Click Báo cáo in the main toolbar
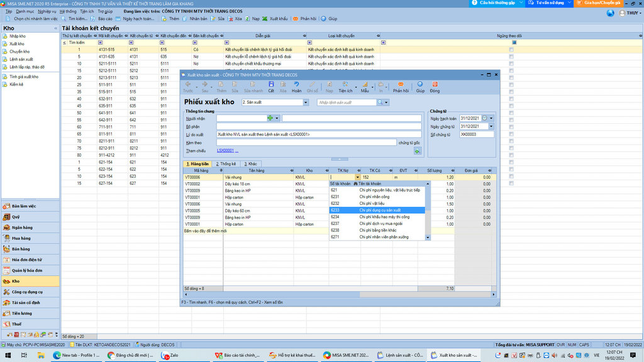 point(101,18)
